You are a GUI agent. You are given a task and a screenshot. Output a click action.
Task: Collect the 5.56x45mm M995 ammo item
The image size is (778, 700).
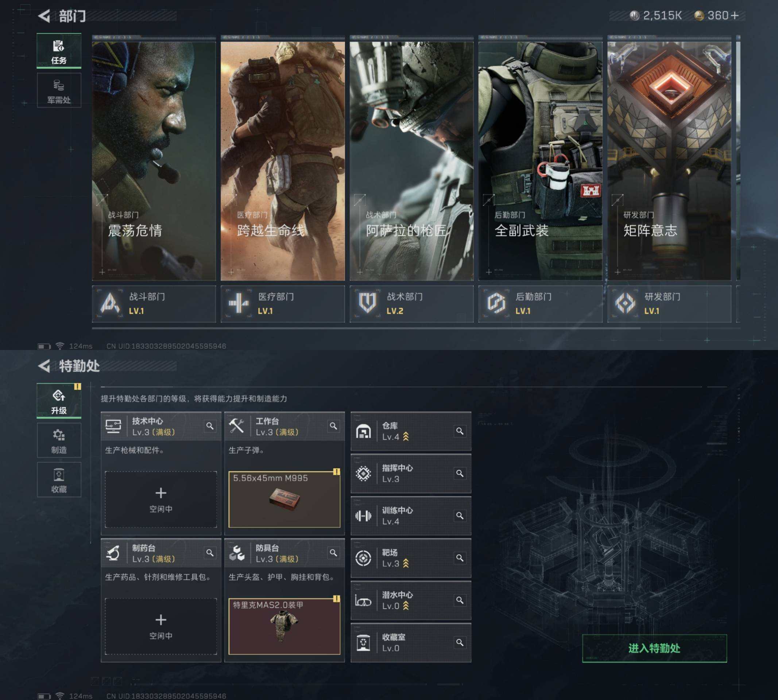click(285, 499)
